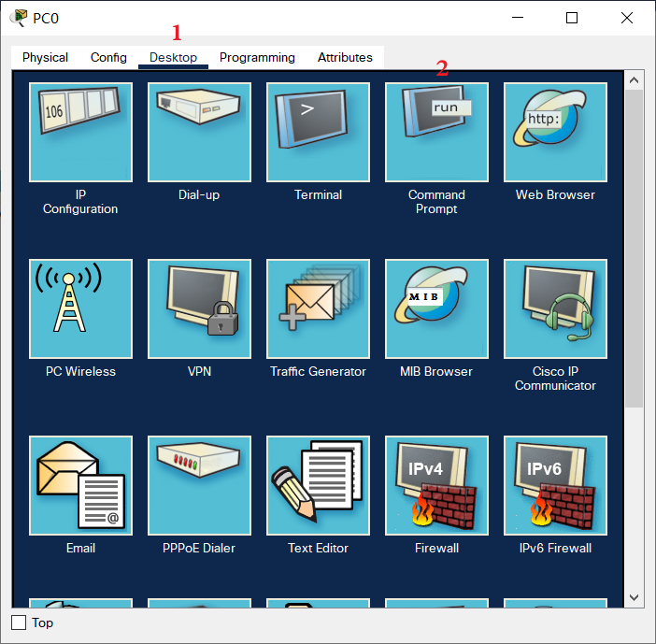Screen dimensions: 656x644
Task: Click the PC0 window title icon
Action: 19,18
